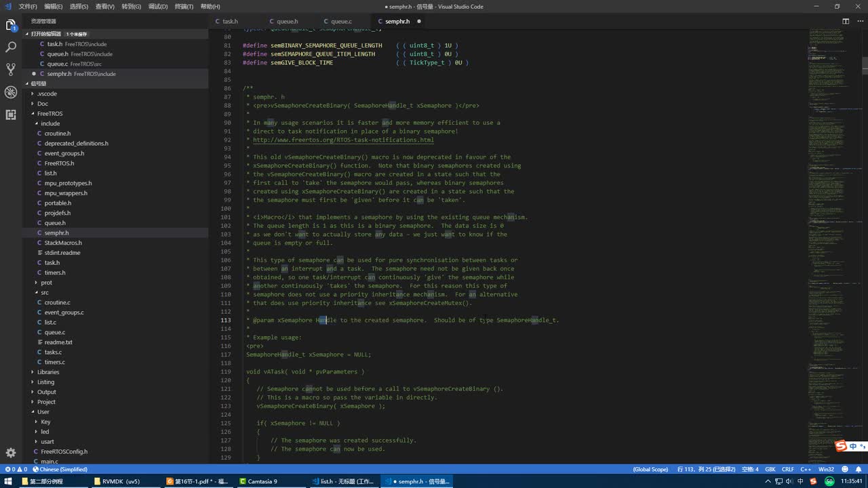This screenshot has height=488, width=868.
Task: Switch to the queue.h editor tab
Action: click(x=287, y=21)
